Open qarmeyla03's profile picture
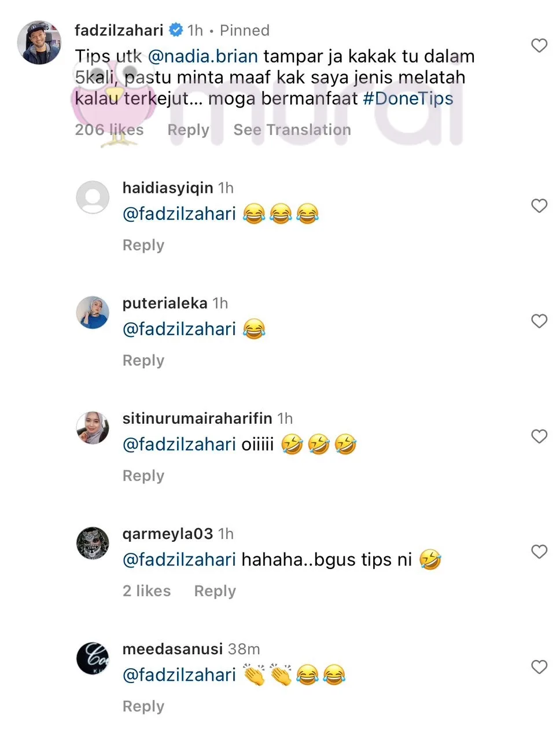Image resolution: width=560 pixels, height=741 pixels. tap(93, 543)
